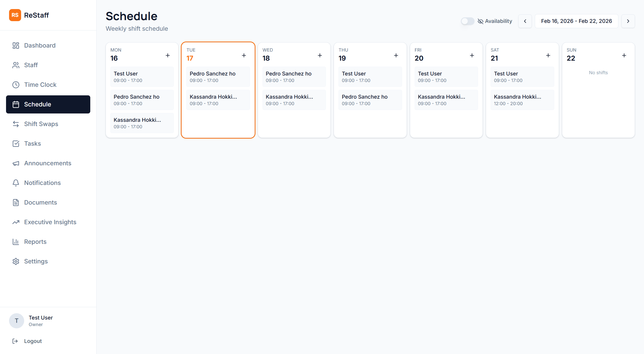
Task: Select the Notifications bell icon
Action: coord(16,183)
